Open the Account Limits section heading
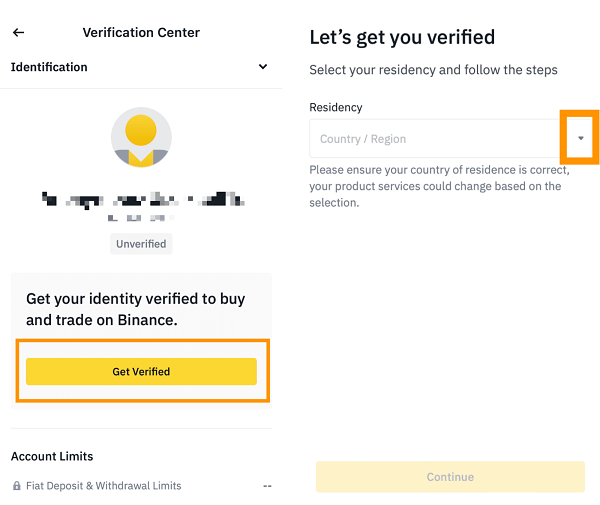600x505 pixels. pyautogui.click(x=52, y=456)
